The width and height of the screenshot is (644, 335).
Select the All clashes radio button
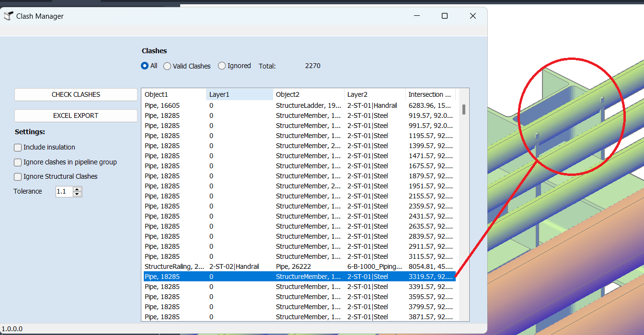(145, 66)
